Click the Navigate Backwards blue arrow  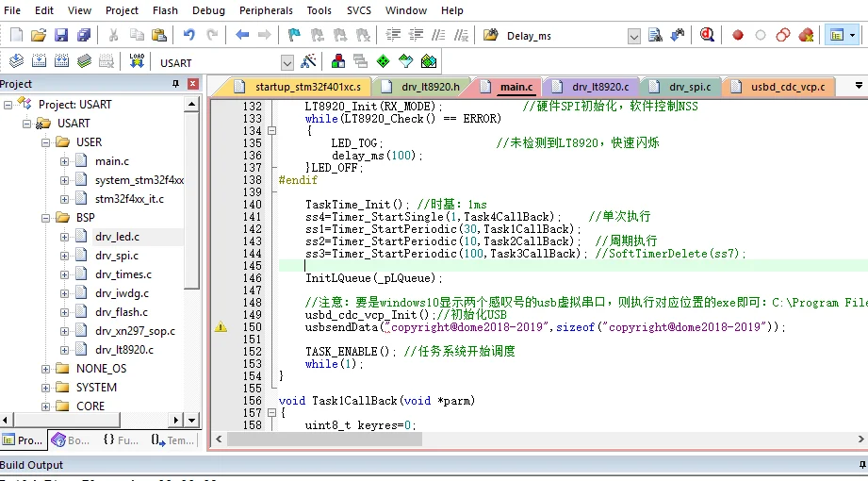[x=242, y=36]
